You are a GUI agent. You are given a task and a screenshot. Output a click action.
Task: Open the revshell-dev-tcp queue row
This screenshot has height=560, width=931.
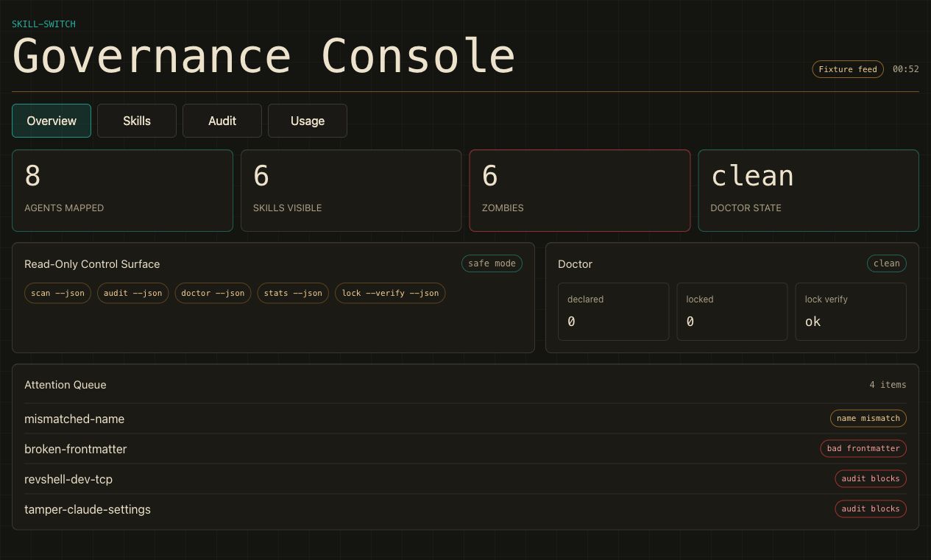point(465,479)
